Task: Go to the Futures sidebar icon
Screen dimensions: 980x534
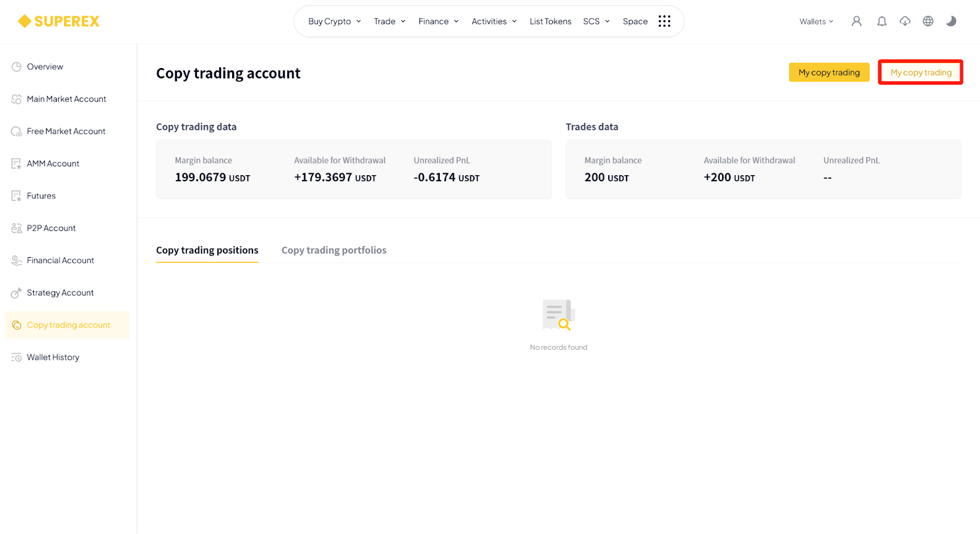Action: [x=17, y=196]
